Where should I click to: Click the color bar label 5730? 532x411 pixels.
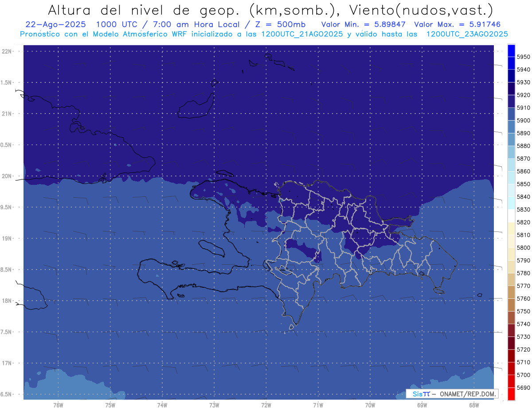[523, 337]
